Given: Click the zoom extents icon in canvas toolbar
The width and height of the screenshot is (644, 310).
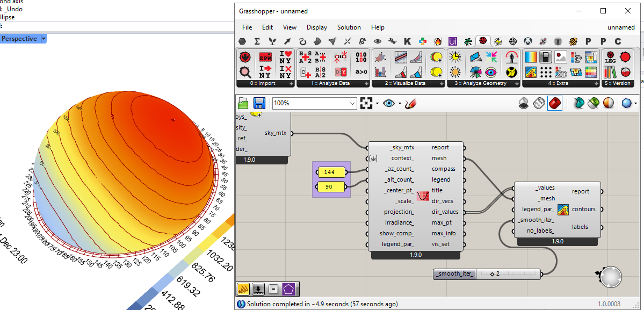Looking at the screenshot, I should (x=366, y=103).
